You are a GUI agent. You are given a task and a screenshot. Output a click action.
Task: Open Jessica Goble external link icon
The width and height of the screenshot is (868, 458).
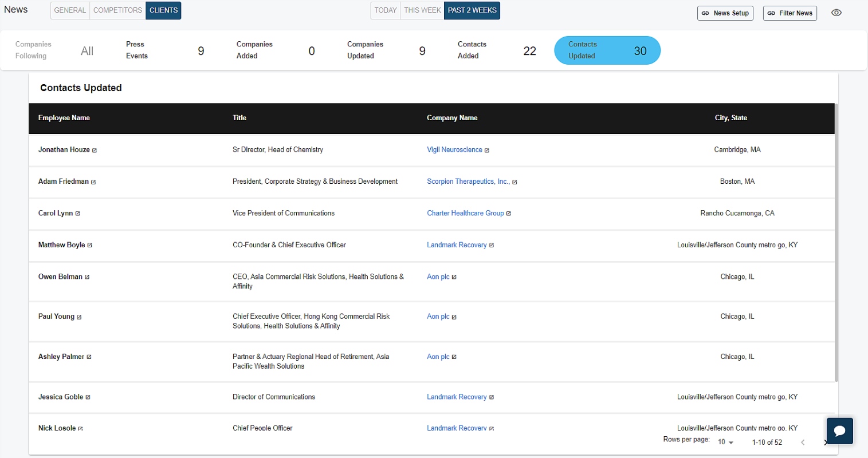point(88,397)
